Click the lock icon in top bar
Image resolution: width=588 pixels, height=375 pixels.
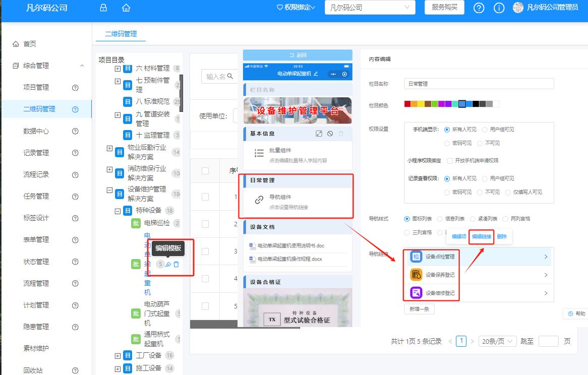(103, 8)
